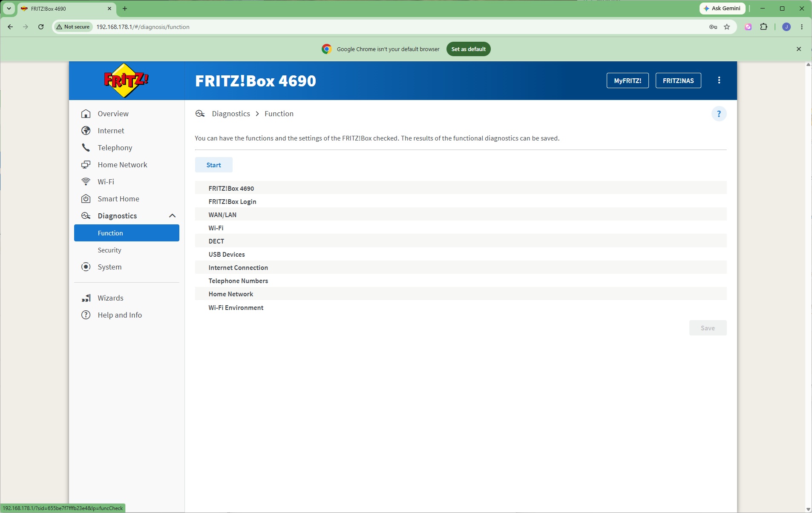
Task: Close the FRITZ!Box 4690 browser tab
Action: tap(109, 9)
